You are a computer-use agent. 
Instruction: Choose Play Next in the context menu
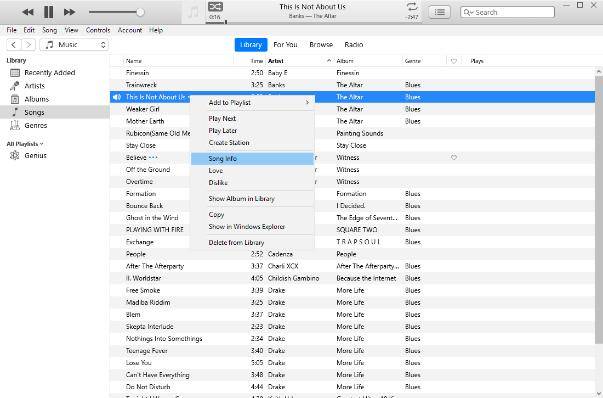[x=252, y=119]
